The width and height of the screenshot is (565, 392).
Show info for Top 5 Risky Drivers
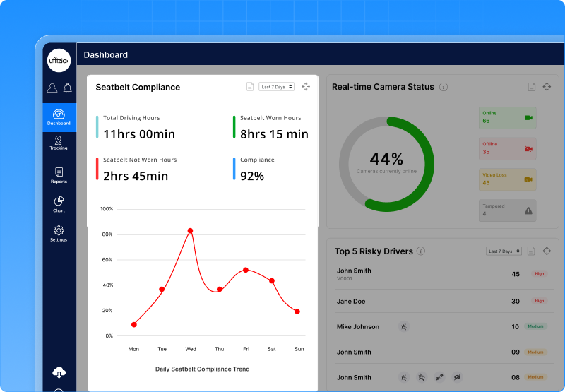[x=421, y=251]
